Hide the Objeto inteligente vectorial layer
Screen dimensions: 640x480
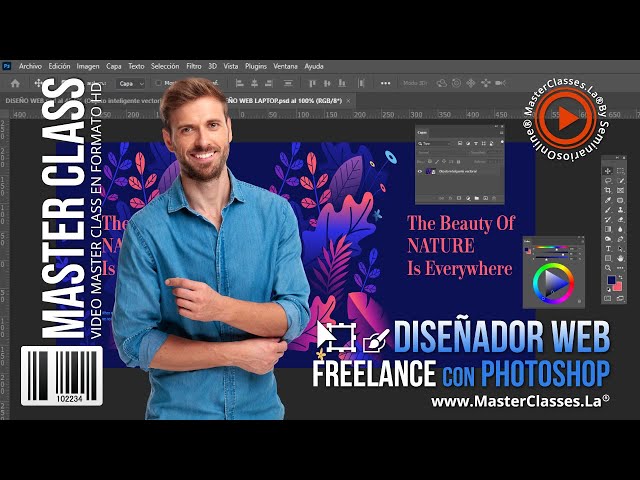[x=420, y=172]
